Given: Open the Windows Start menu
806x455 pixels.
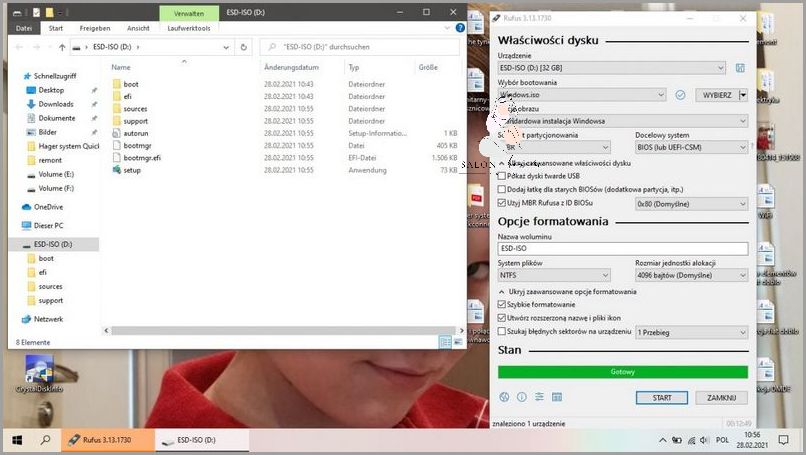Looking at the screenshot, I should [17, 440].
